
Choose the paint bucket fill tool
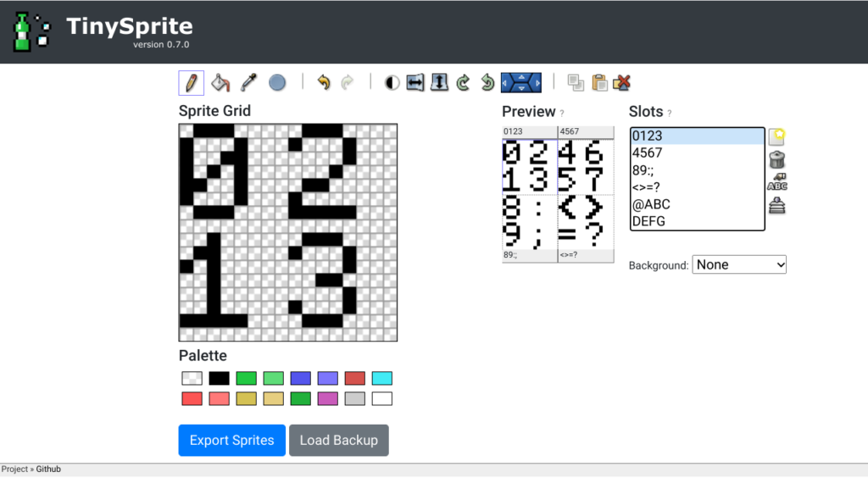point(220,82)
